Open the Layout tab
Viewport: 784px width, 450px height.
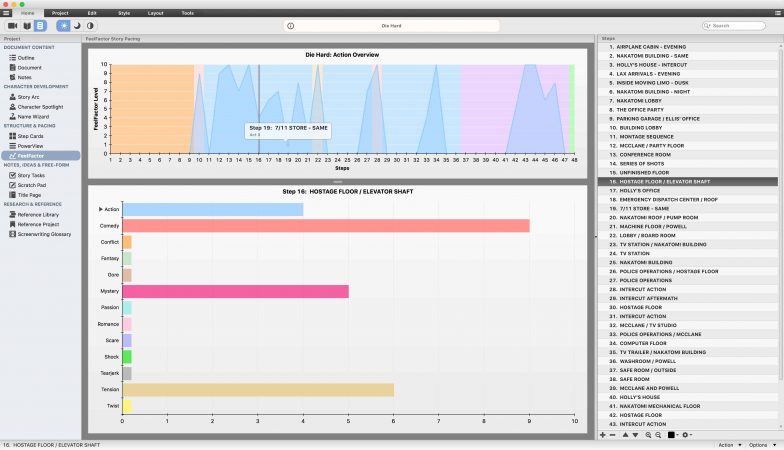(156, 13)
